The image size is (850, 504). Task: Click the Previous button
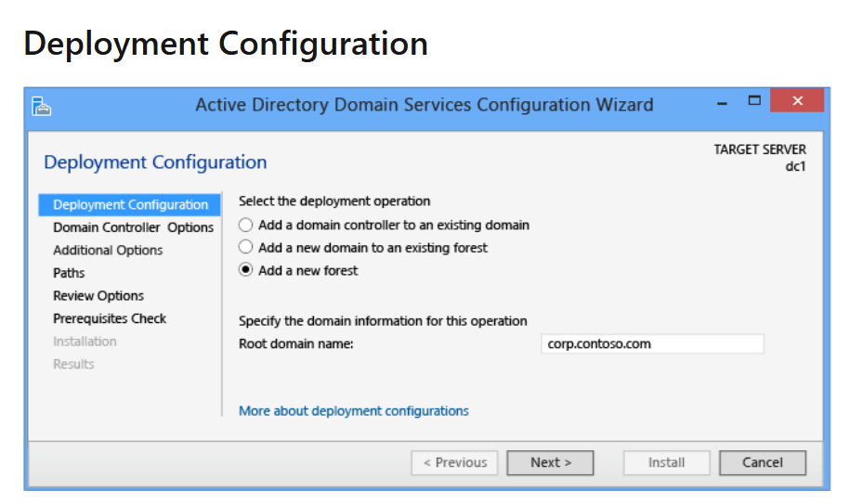click(454, 463)
